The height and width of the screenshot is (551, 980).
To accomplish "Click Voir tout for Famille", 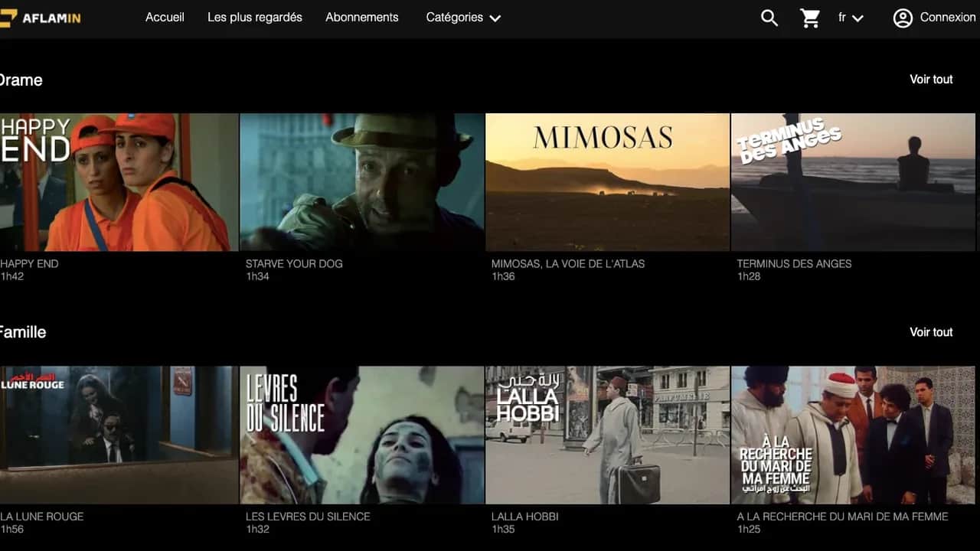I will pos(931,331).
